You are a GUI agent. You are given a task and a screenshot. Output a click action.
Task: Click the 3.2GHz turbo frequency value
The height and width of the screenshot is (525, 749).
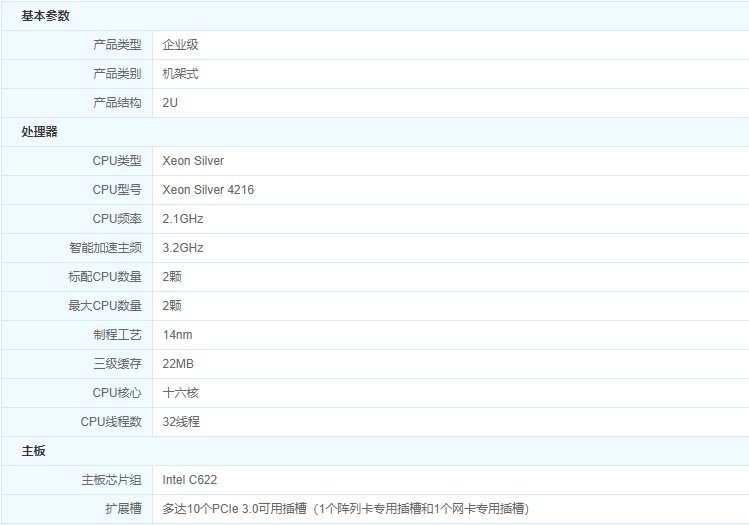[x=183, y=248]
